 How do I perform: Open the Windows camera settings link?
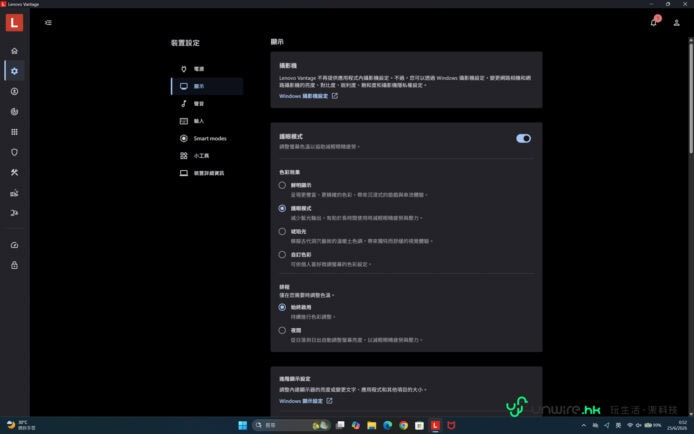coord(304,96)
